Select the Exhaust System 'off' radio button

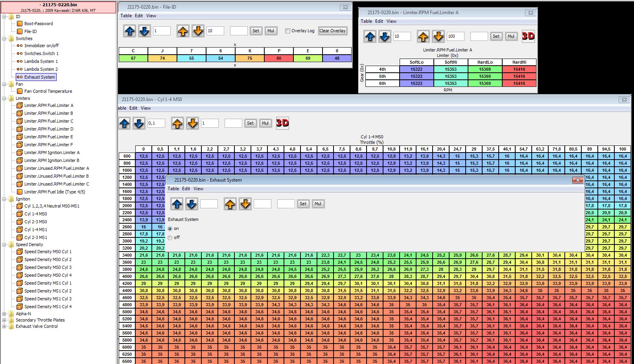170,237
